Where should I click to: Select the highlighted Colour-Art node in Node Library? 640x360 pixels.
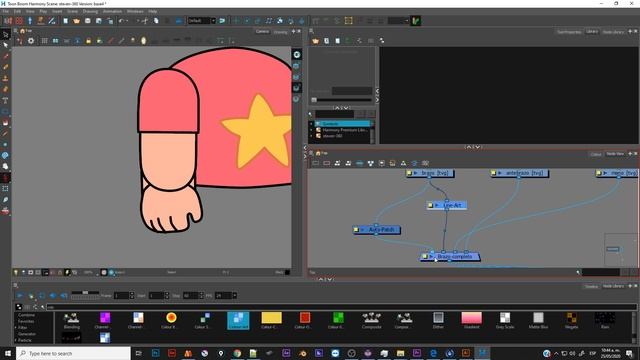[x=238, y=320]
